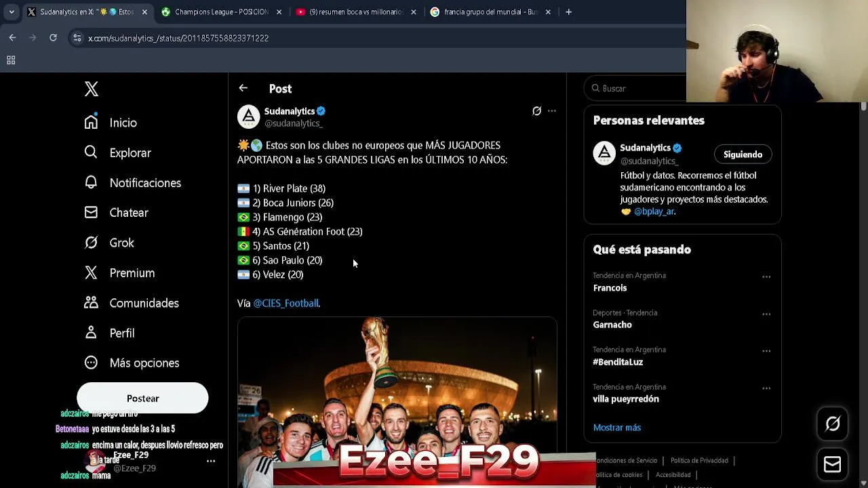Open Grok icon in sidebar
Viewport: 868px width, 488px height.
(x=91, y=242)
